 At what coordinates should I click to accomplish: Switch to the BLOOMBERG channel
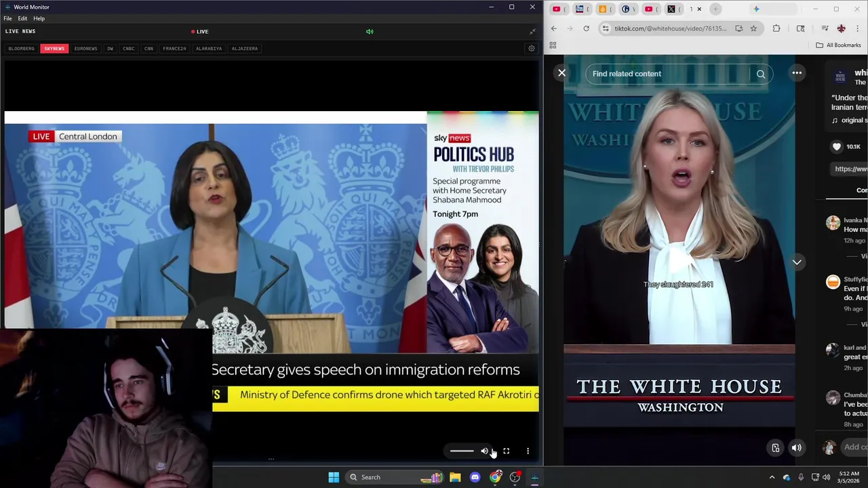[x=21, y=49]
